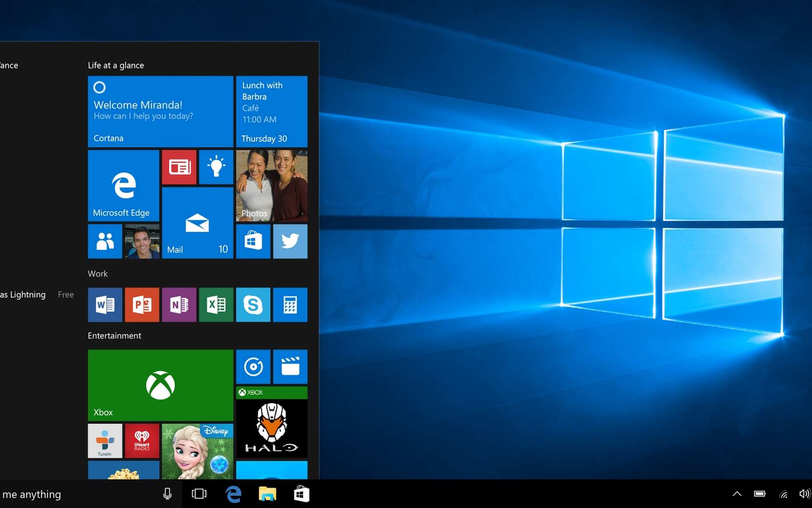The image size is (812, 508).
Task: Launch Edge from the taskbar
Action: tap(233, 494)
